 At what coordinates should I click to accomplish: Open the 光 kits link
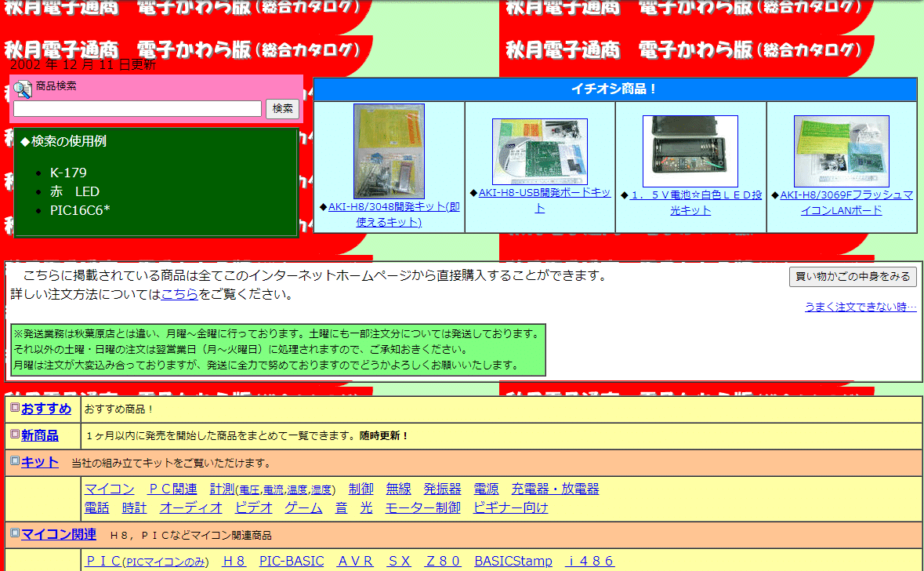coord(367,507)
